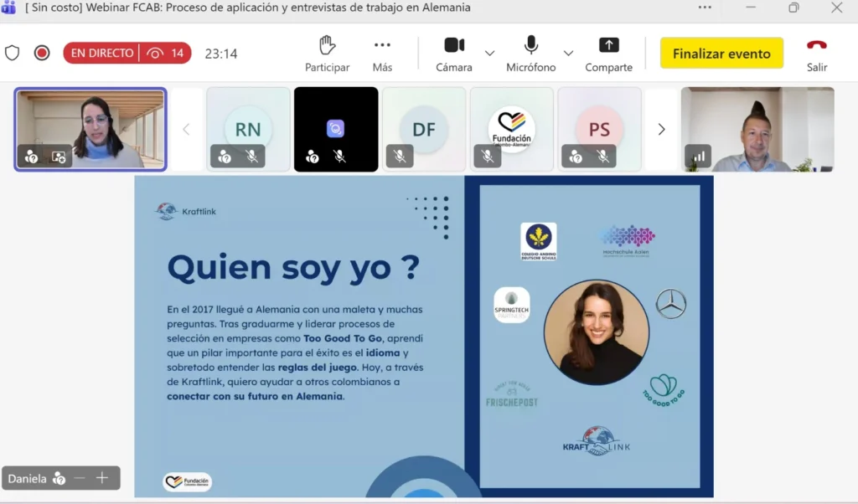Click the red recording indicator icon
Screen dimensions: 858x504
click(42, 53)
